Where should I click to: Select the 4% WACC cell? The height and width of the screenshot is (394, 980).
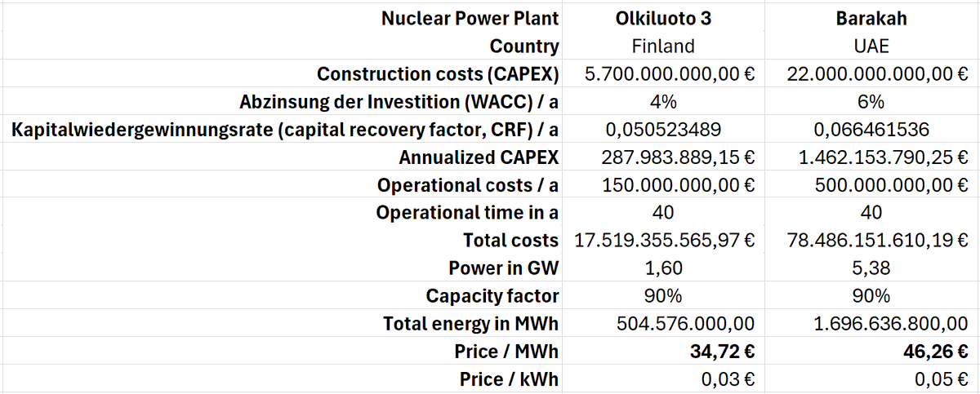[x=661, y=101]
